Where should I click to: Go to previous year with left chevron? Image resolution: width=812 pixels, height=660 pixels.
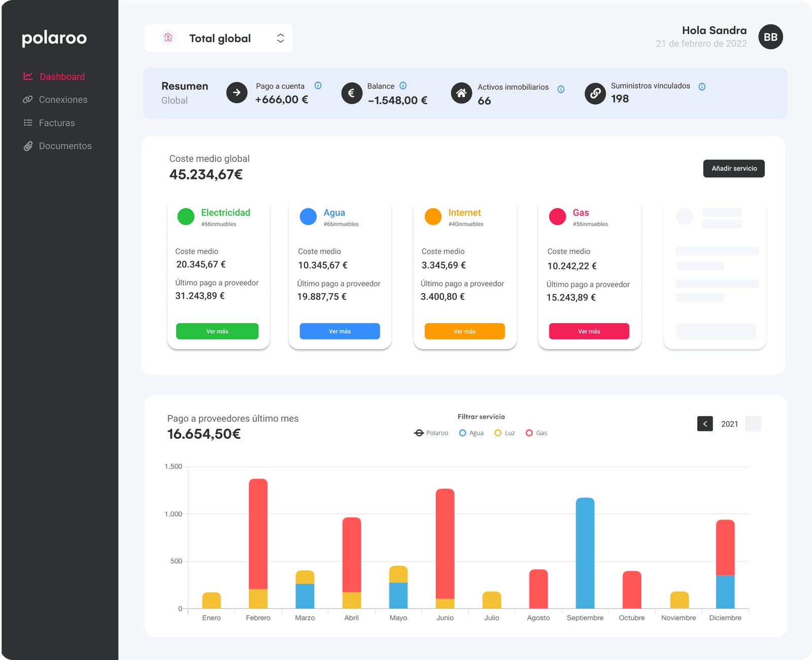tap(705, 424)
